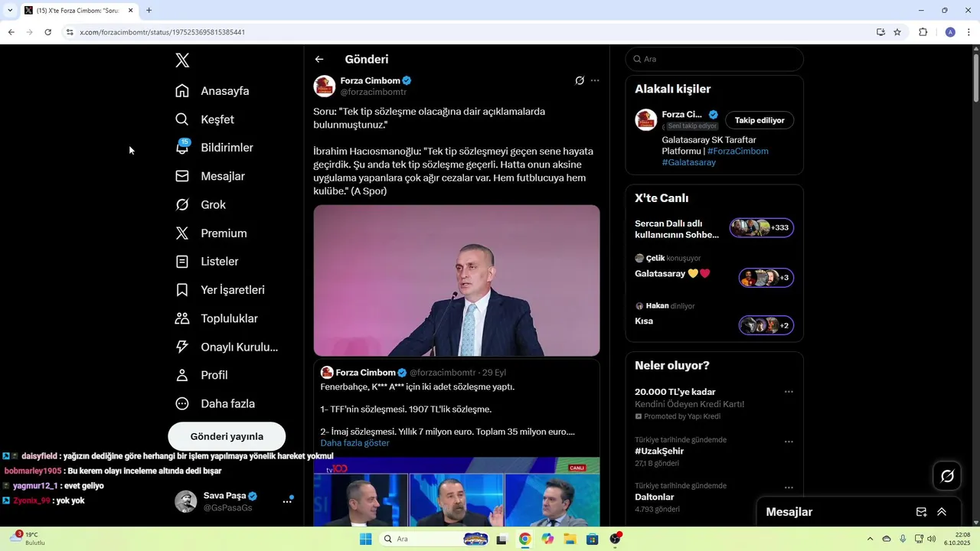Open Premium X icon in sidebar
Screen dimensions: 980x551
point(182,233)
